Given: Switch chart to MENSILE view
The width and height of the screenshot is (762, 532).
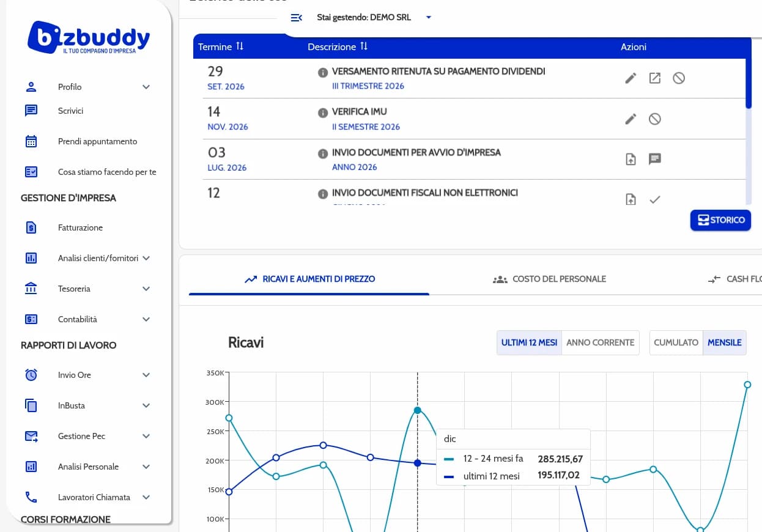Looking at the screenshot, I should 725,342.
